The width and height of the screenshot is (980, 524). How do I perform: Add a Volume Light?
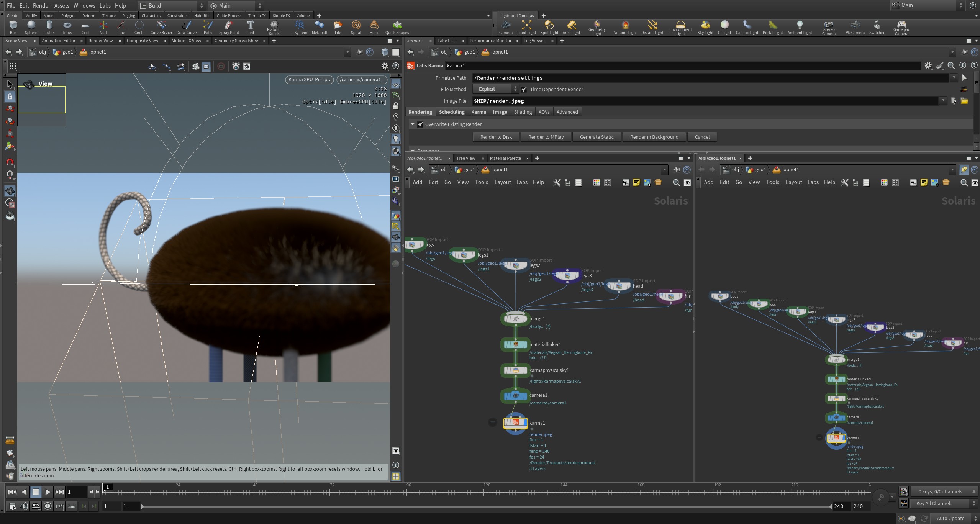pyautogui.click(x=625, y=27)
